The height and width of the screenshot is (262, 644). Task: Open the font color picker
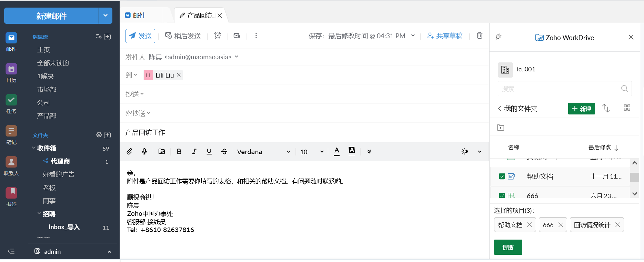pos(337,151)
